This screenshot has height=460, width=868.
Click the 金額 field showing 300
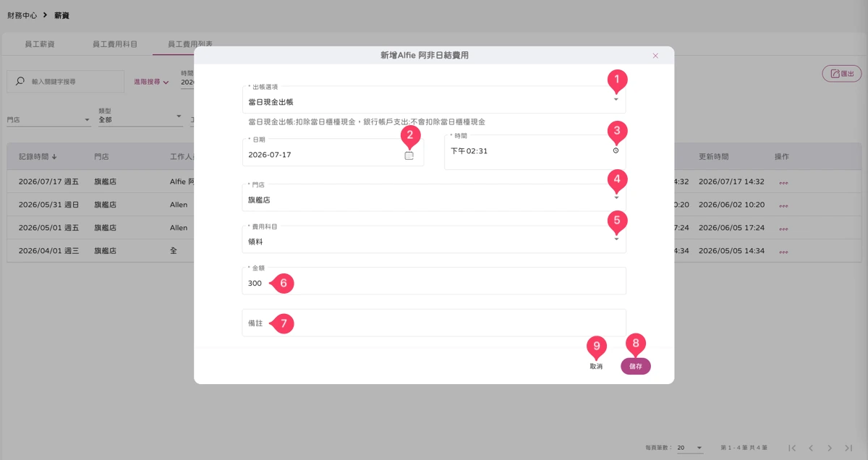434,281
